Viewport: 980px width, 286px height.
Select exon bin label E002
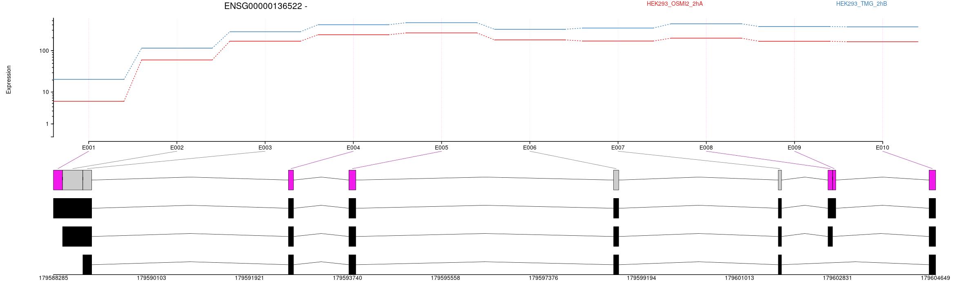click(177, 147)
